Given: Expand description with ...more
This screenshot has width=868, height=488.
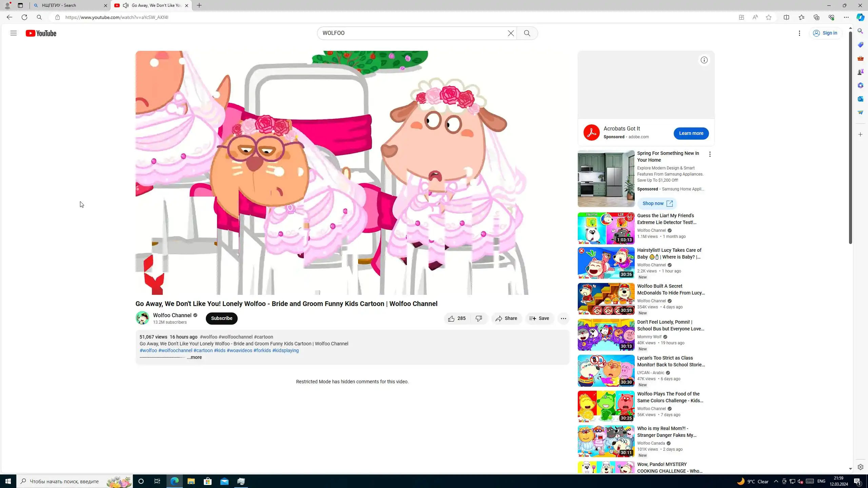Looking at the screenshot, I should [194, 358].
